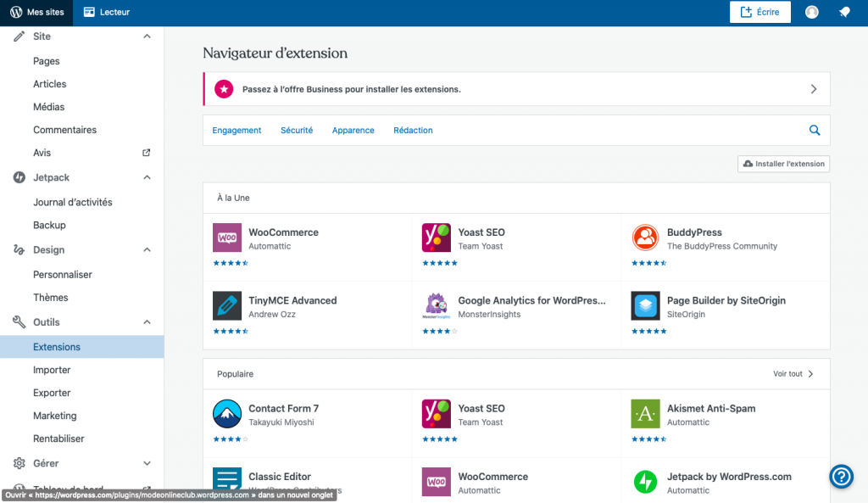Click the Business upgrade star icon

pyautogui.click(x=224, y=88)
